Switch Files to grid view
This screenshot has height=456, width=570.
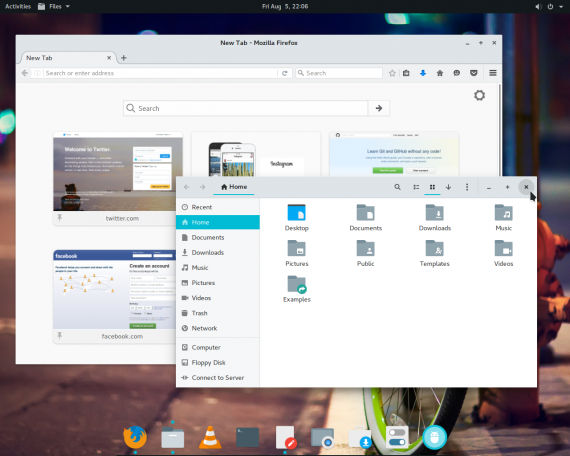tap(432, 187)
